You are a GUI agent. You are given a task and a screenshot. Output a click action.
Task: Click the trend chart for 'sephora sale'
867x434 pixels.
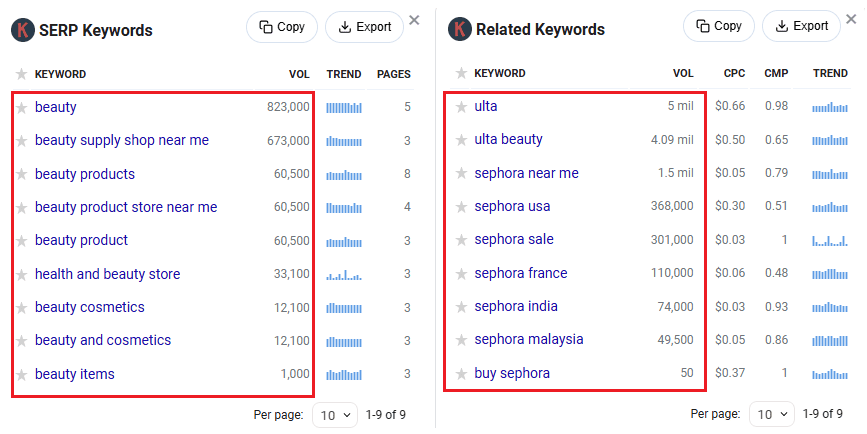(x=829, y=240)
